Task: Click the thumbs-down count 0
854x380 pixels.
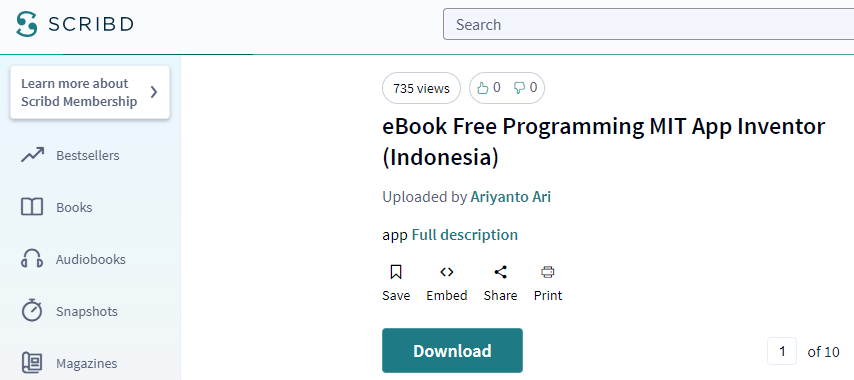Action: 533,88
